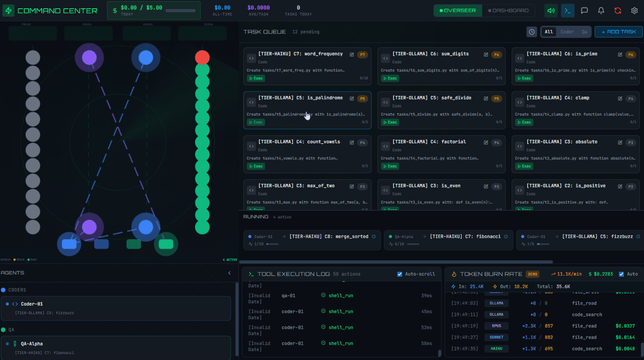This screenshot has height=360, width=644.
Task: Click the clock history icon in Task Queue
Action: 532,32
